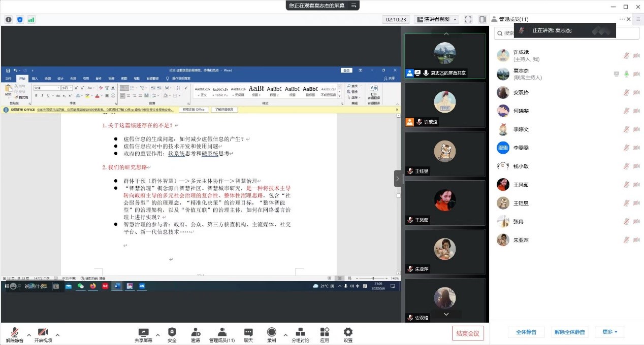Expand audio options arrow next to 解除静音
The height and width of the screenshot is (345, 644).
pos(29,335)
